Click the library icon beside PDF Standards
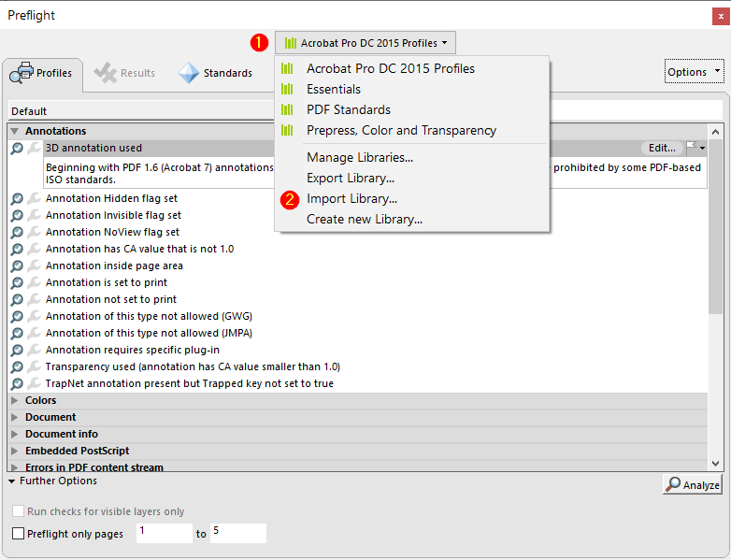Screen dimensions: 731x560 287,110
